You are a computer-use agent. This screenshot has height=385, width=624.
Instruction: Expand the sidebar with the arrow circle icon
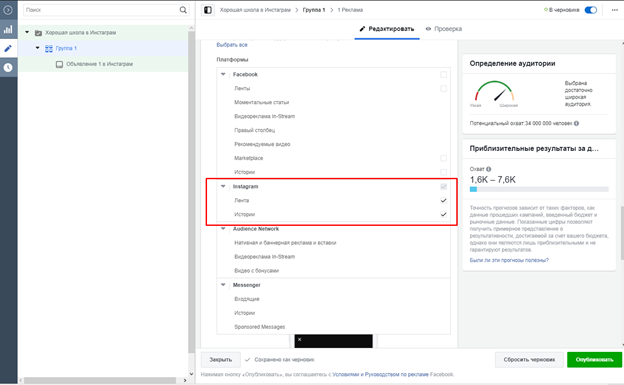click(x=8, y=10)
